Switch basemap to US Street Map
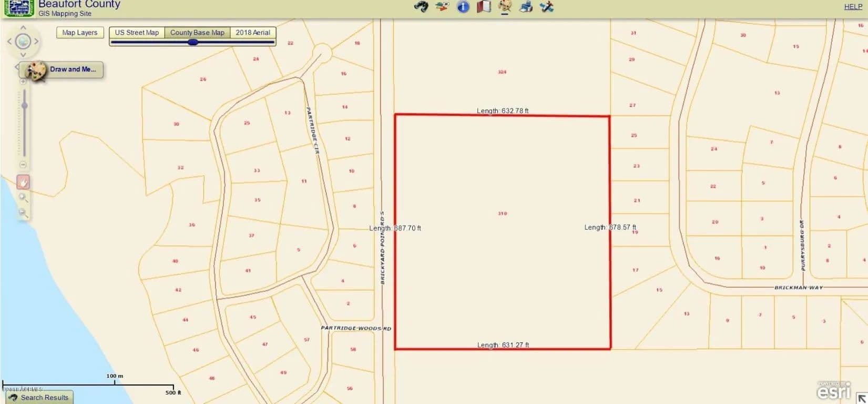 pyautogui.click(x=137, y=33)
